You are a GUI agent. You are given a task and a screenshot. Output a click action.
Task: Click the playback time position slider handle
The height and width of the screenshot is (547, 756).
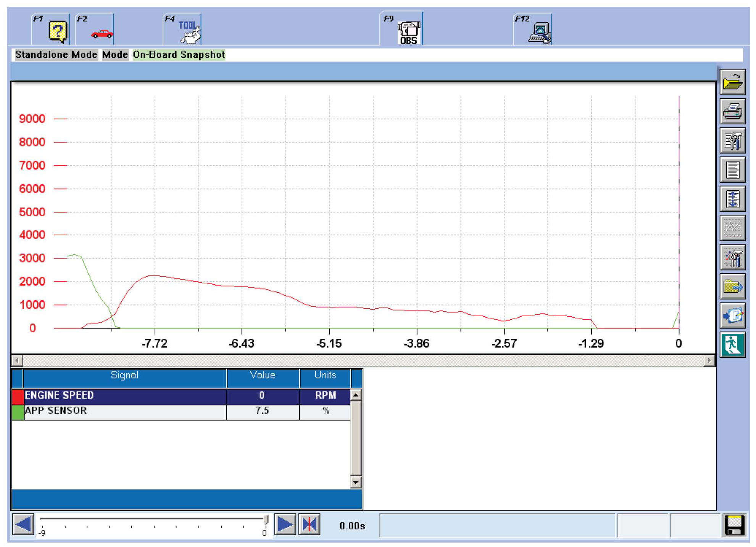266,519
